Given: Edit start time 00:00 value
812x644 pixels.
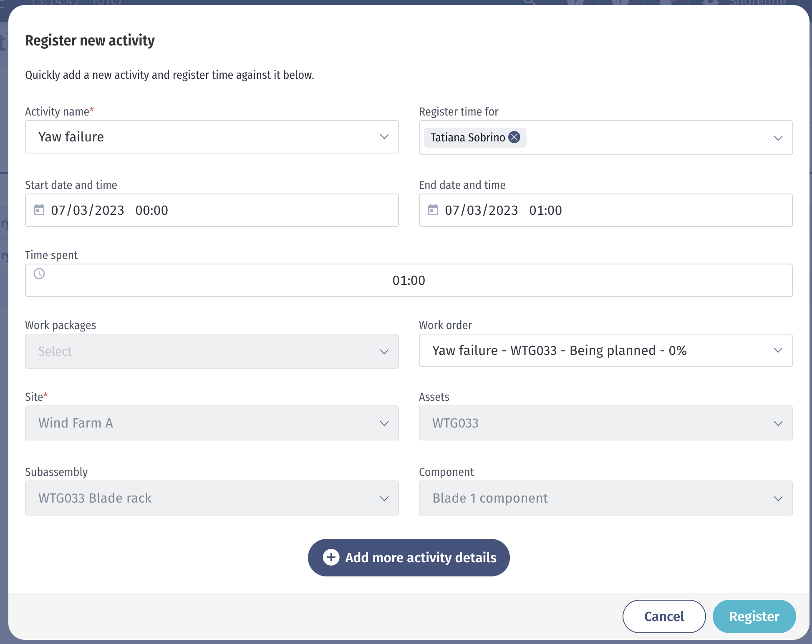Looking at the screenshot, I should pos(152,210).
